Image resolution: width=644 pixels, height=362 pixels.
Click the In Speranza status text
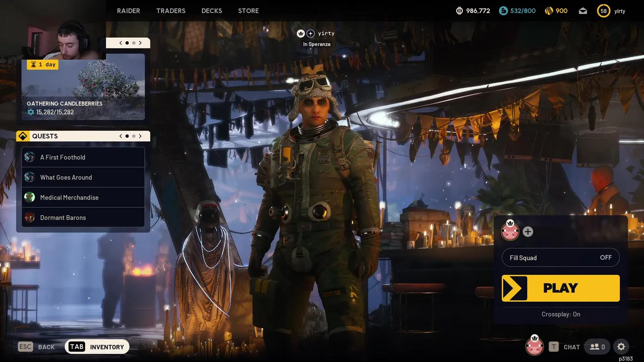[x=317, y=44]
